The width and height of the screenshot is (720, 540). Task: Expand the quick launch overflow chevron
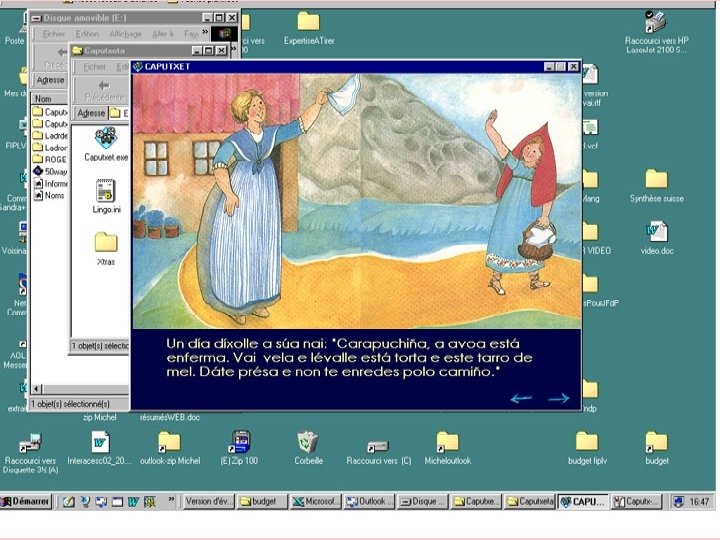click(171, 499)
